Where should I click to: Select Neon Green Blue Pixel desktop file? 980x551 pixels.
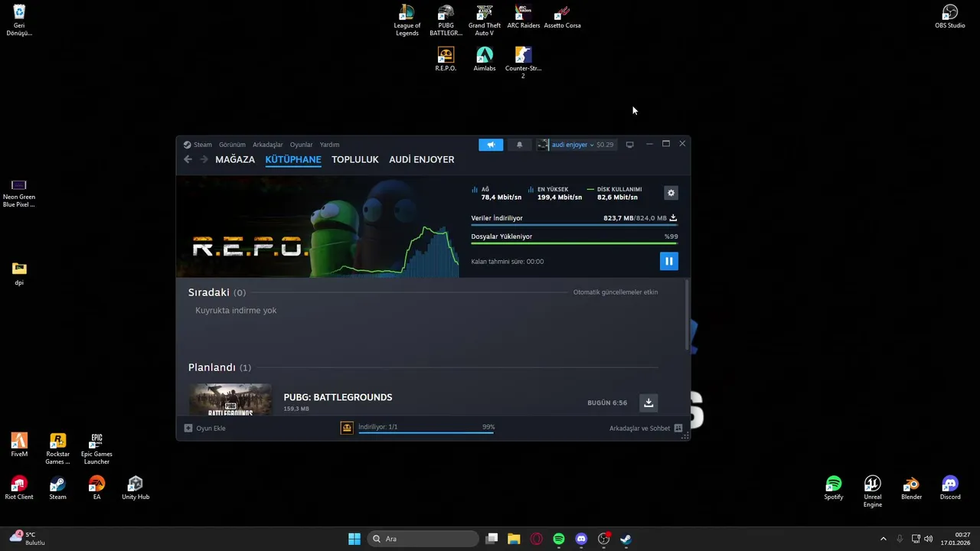pyautogui.click(x=19, y=194)
